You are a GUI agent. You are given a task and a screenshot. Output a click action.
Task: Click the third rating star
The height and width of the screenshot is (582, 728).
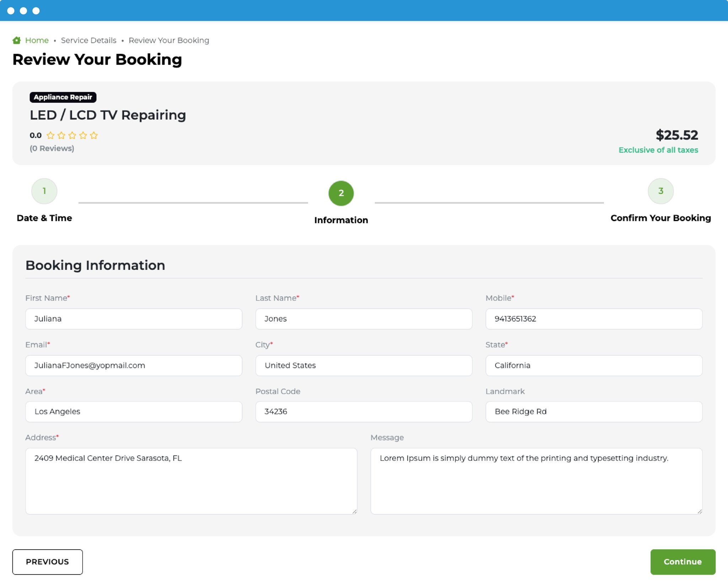(x=72, y=135)
